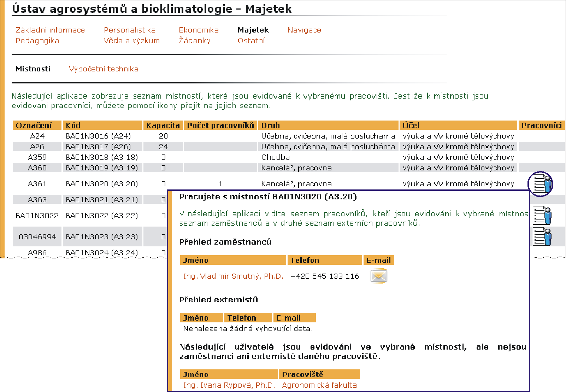Click the Přehled externistů heading
Viewport: 566px width, 392px height.
pyautogui.click(x=218, y=300)
